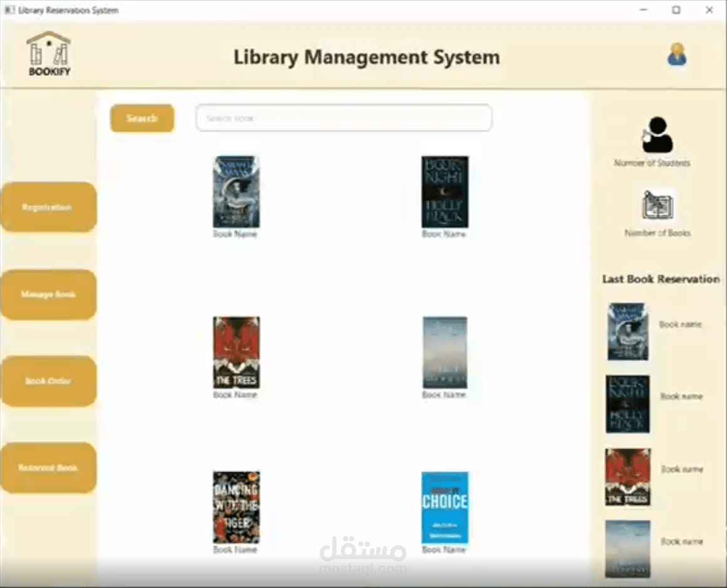The width and height of the screenshot is (727, 588).
Task: Close the Library Reservation System window
Action: pos(709,10)
